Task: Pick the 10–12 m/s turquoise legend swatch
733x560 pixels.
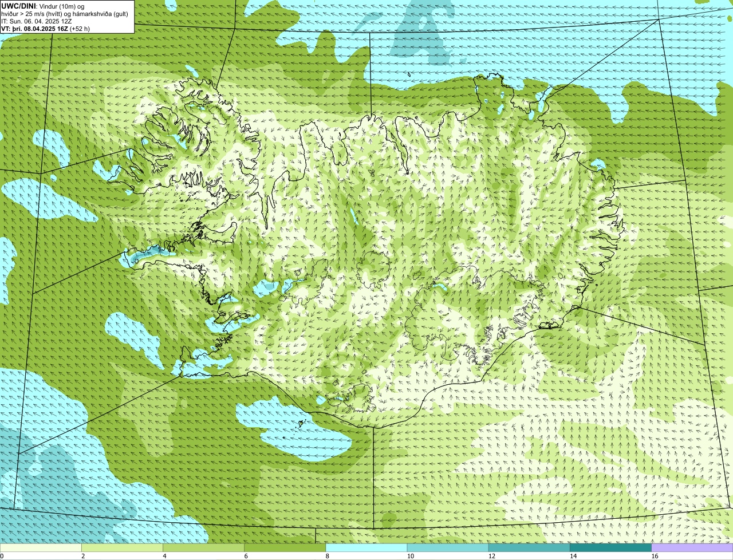Action: [x=448, y=547]
